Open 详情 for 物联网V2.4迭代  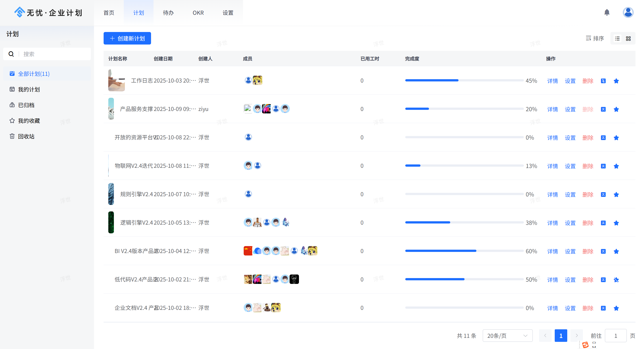[552, 166]
